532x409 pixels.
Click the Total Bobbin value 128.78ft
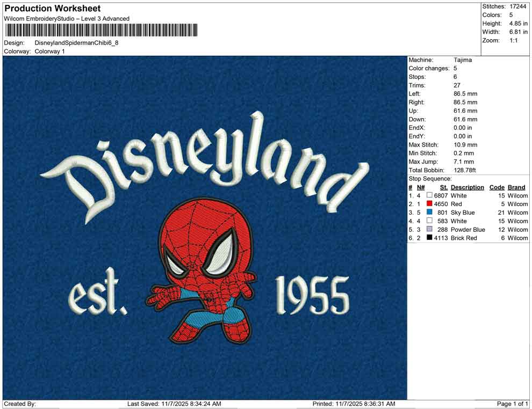point(466,170)
